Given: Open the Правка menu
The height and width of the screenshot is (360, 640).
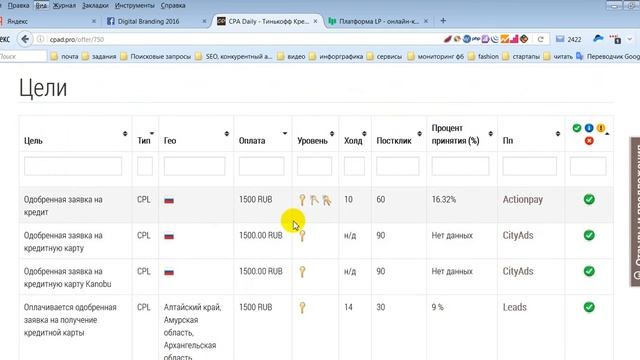Looking at the screenshot, I should point(18,5).
